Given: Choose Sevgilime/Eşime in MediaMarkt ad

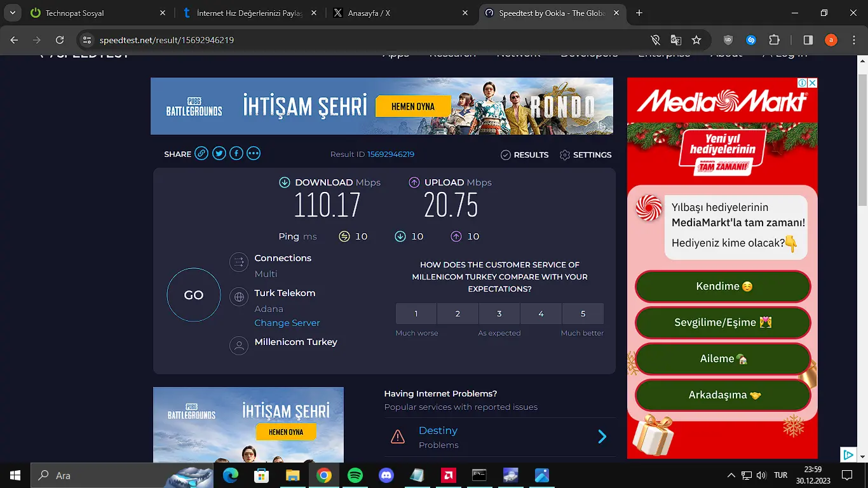Looking at the screenshot, I should point(723,322).
